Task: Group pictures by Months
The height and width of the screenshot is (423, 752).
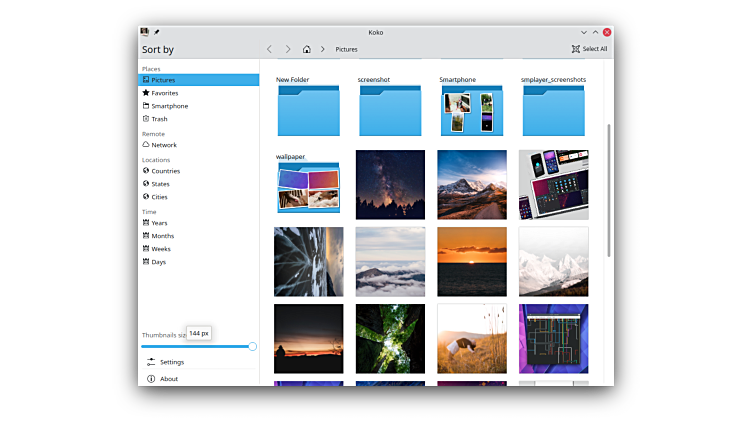Action: coord(162,236)
